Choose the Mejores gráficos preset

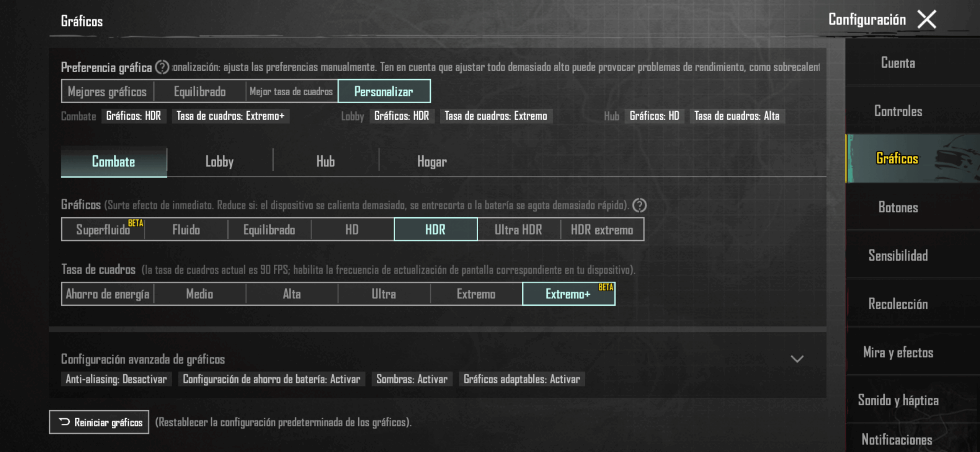107,91
